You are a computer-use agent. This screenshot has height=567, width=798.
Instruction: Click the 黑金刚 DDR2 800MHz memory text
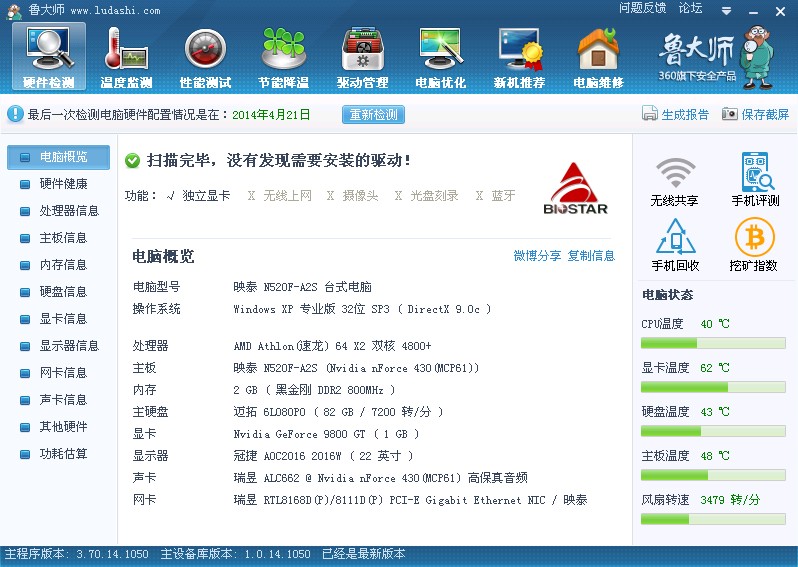(x=314, y=390)
